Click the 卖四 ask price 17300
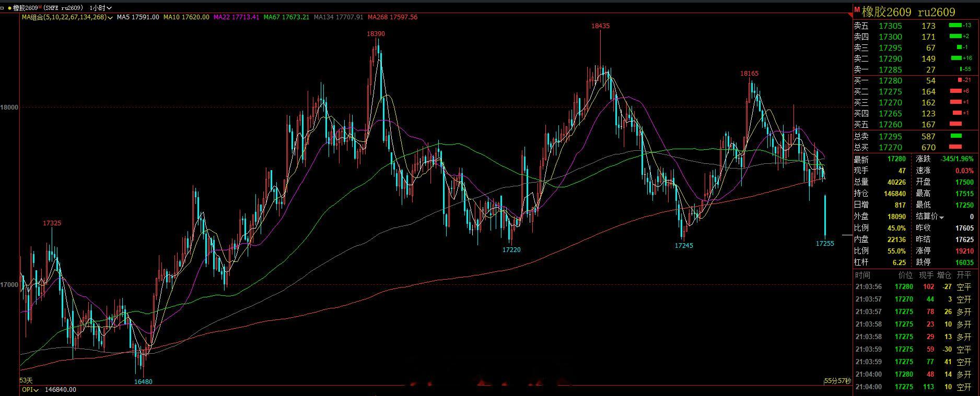Image resolution: width=980 pixels, height=396 pixels. [890, 37]
